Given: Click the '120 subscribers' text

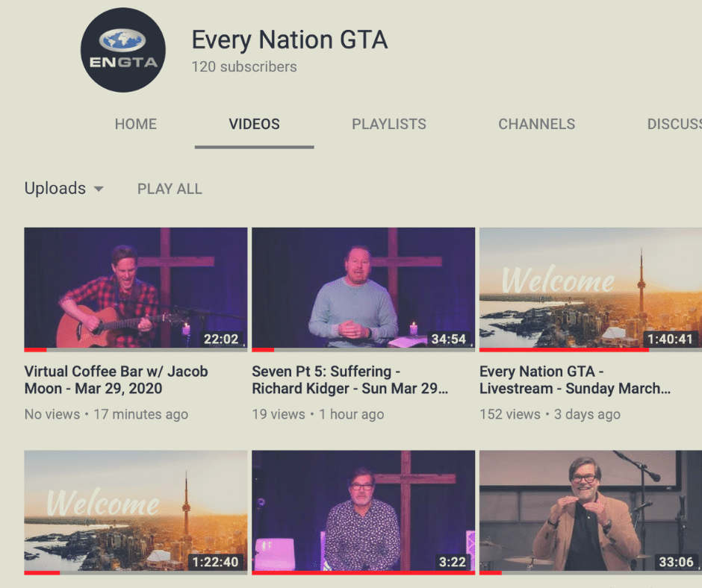Looking at the screenshot, I should tap(244, 66).
